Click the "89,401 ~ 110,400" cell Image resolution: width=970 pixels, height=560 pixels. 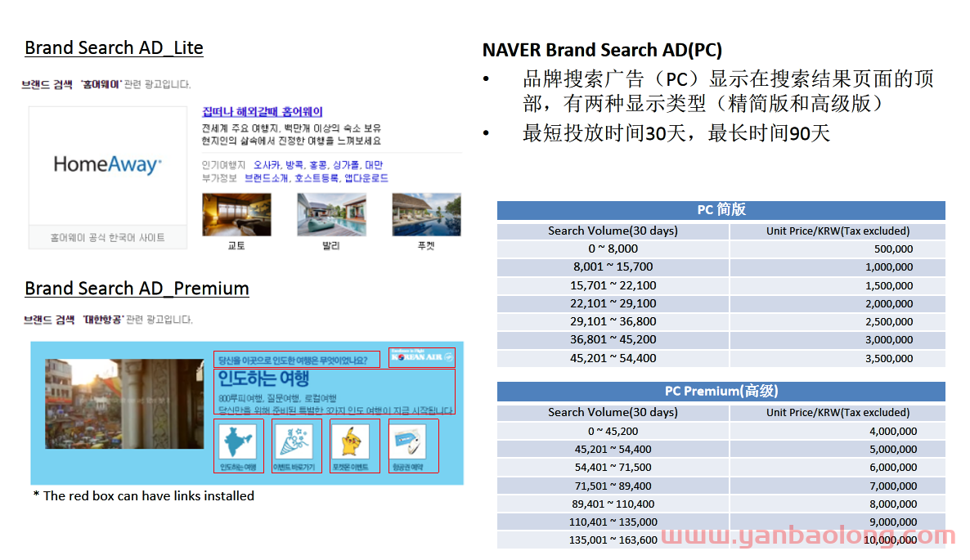click(613, 504)
